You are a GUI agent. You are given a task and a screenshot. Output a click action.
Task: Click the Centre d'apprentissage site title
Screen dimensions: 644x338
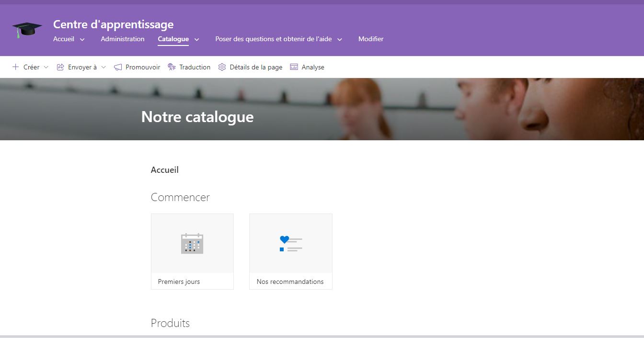point(113,24)
